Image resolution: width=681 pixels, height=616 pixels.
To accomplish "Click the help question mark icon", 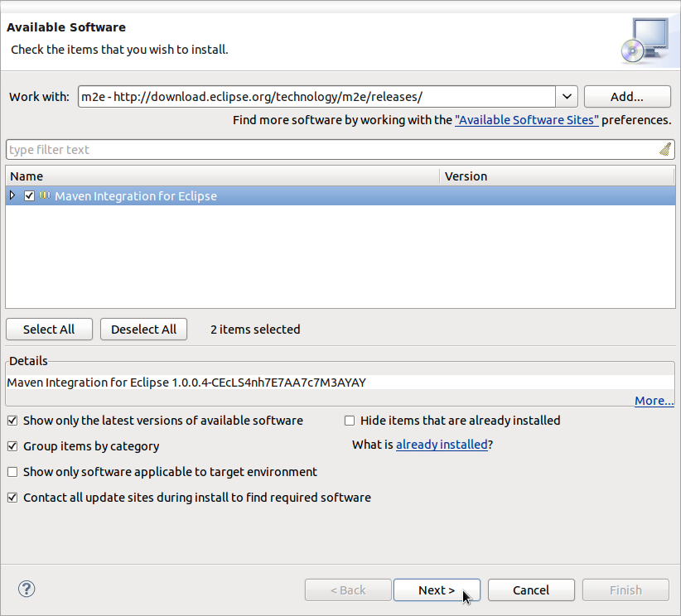I will (x=27, y=589).
